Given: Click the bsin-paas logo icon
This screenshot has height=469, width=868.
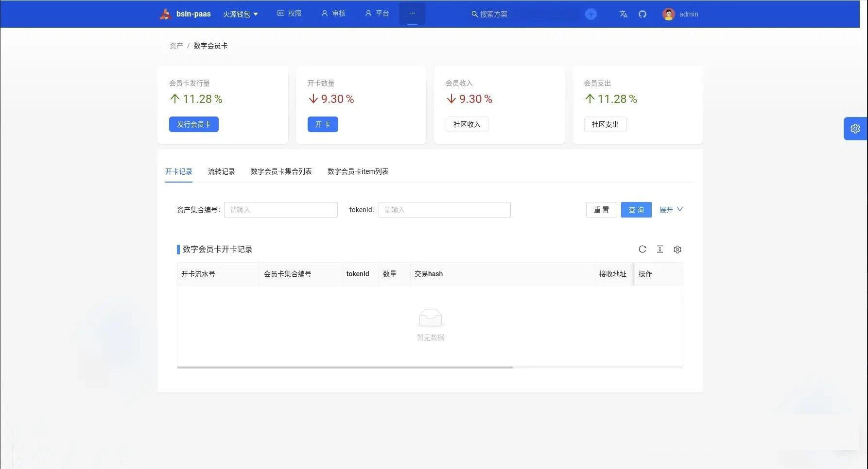Looking at the screenshot, I should (166, 14).
